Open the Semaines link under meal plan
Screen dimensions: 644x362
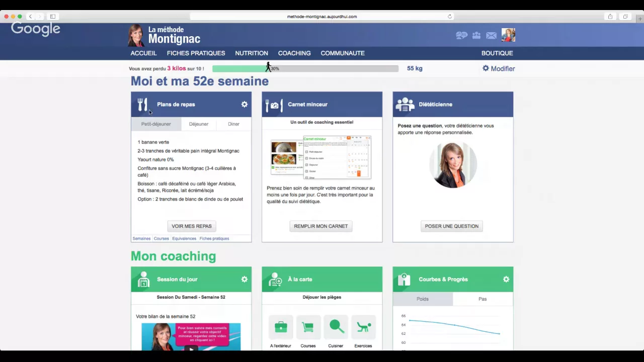click(141, 238)
